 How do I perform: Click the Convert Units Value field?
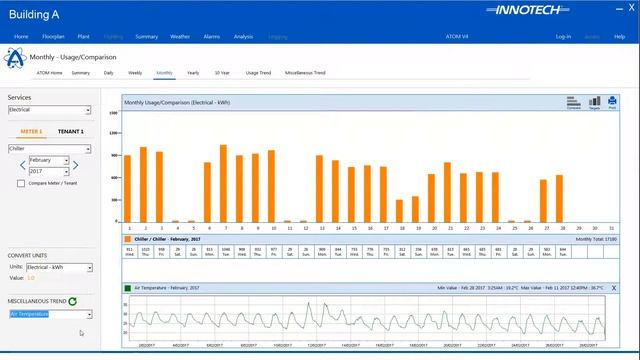31,278
